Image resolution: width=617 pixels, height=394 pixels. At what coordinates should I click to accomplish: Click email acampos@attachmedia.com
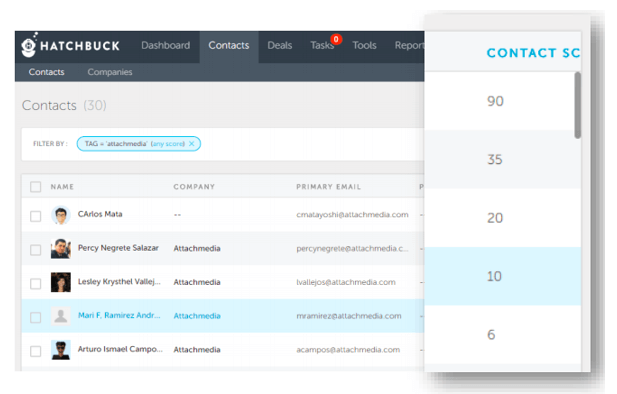tap(348, 350)
